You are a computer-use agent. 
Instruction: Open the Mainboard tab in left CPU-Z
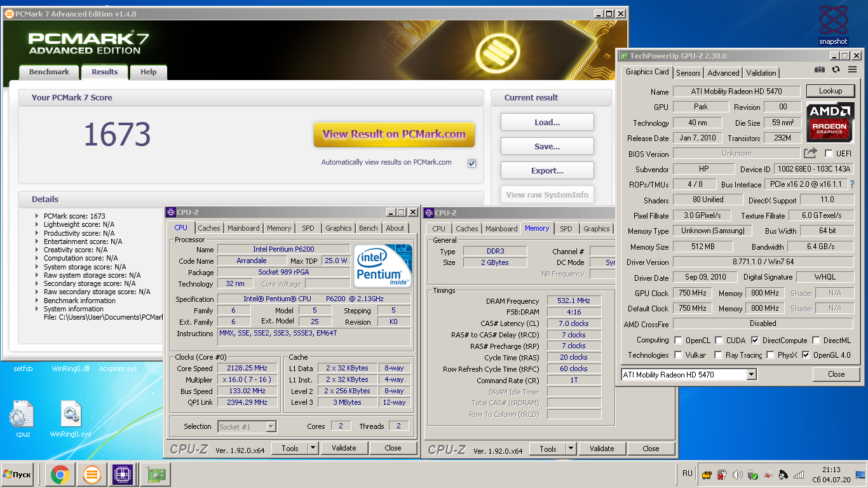pyautogui.click(x=243, y=228)
